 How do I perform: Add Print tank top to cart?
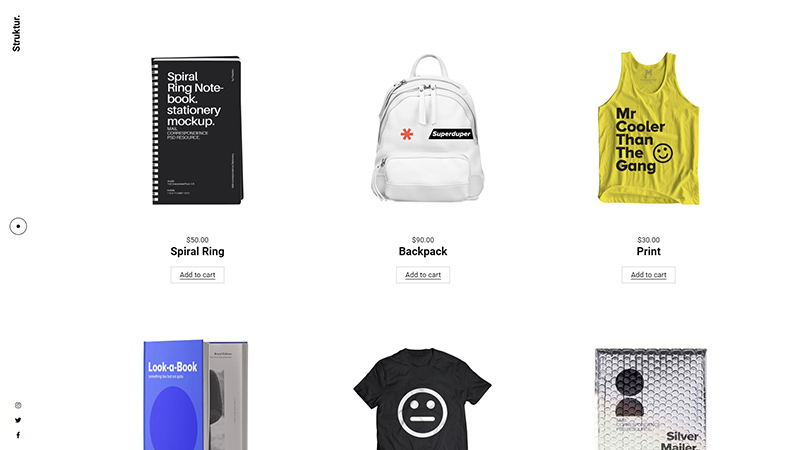[x=648, y=275]
